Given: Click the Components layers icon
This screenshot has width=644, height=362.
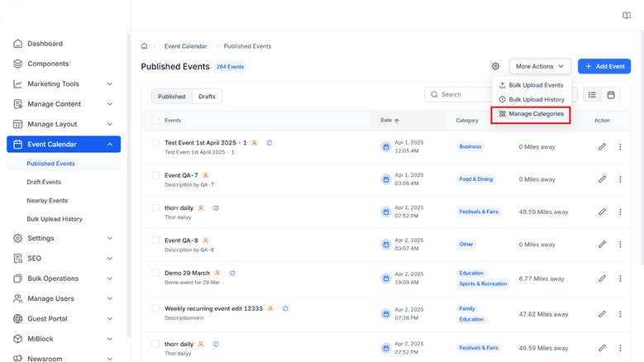Looking at the screenshot, I should pyautogui.click(x=17, y=64).
